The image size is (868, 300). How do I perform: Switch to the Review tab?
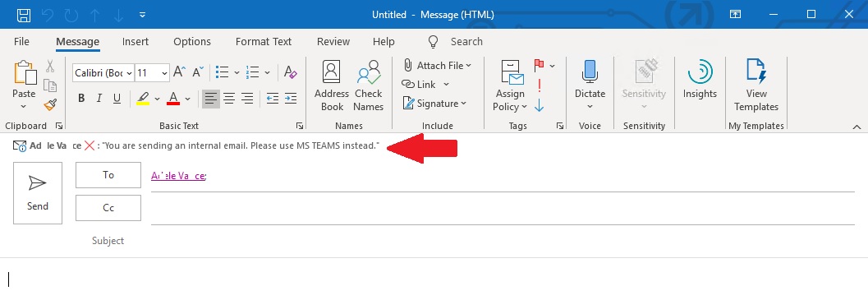(333, 42)
